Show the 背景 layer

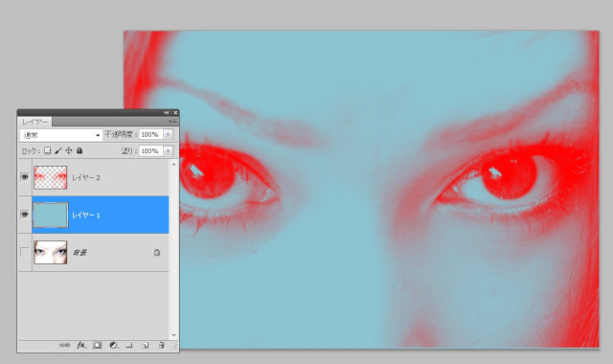[x=25, y=252]
